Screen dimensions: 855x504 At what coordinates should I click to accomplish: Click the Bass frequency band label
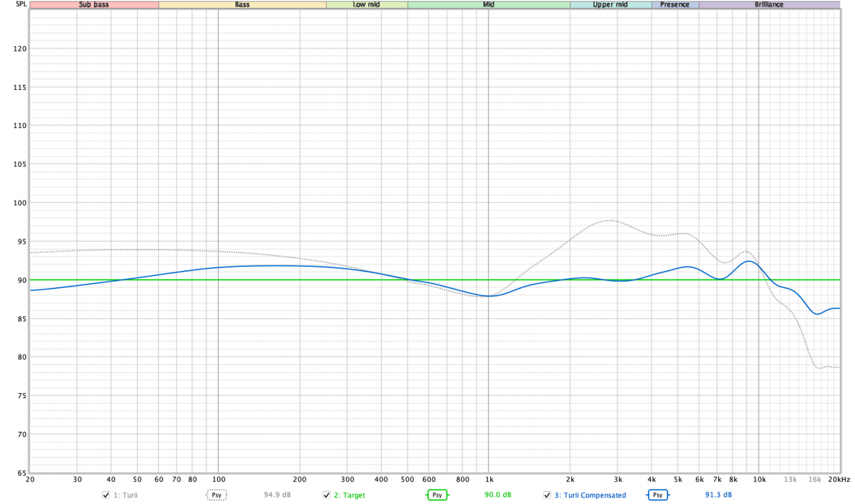pos(242,5)
